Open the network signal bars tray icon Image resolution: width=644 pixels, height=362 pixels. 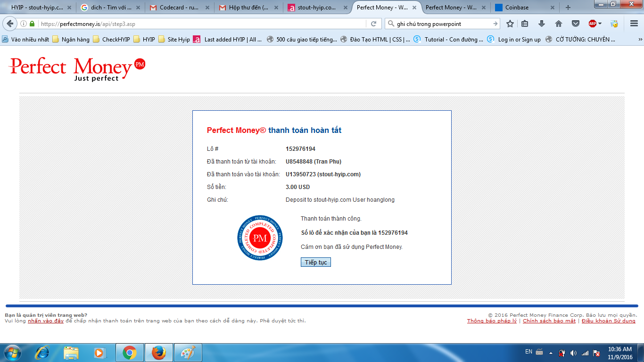tap(585, 353)
